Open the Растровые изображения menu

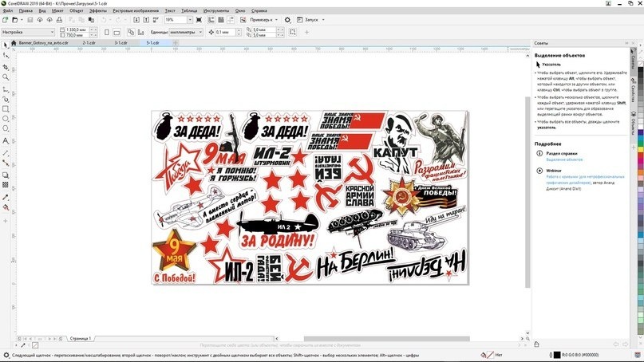136,10
